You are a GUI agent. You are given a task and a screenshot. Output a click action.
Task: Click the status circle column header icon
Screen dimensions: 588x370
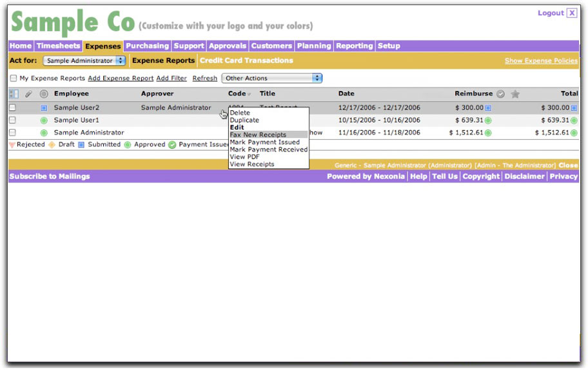(44, 93)
